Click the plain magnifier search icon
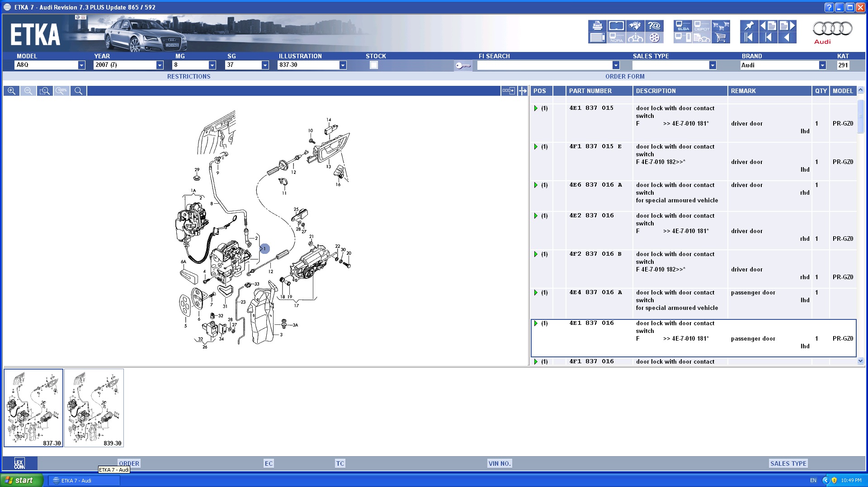Image resolution: width=868 pixels, height=487 pixels. point(78,91)
